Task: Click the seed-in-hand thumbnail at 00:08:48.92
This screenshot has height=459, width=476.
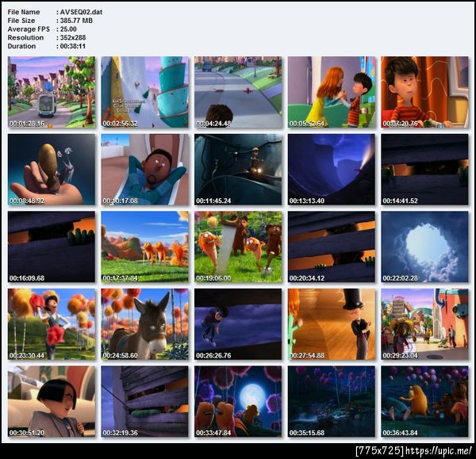Action: [52, 170]
